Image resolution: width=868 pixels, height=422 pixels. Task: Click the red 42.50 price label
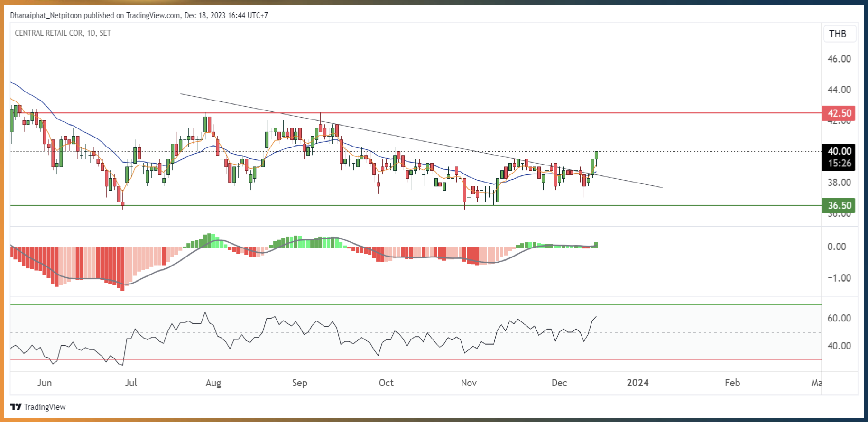pos(839,113)
